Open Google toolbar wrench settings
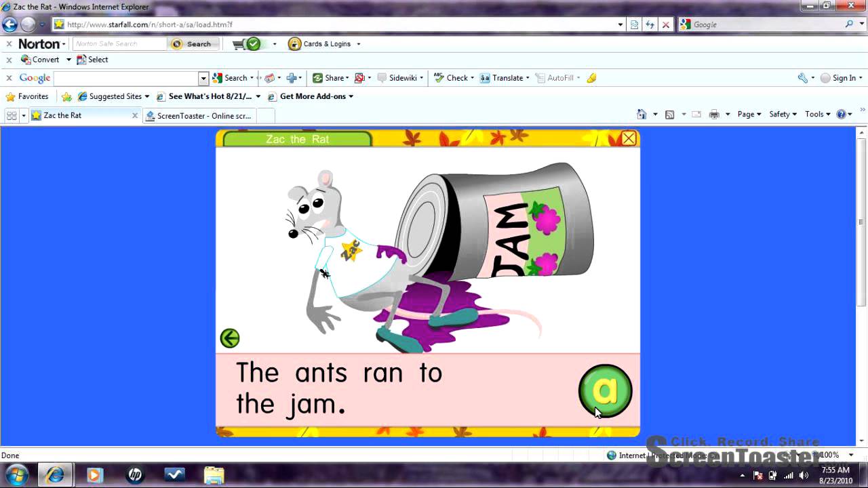 (803, 78)
